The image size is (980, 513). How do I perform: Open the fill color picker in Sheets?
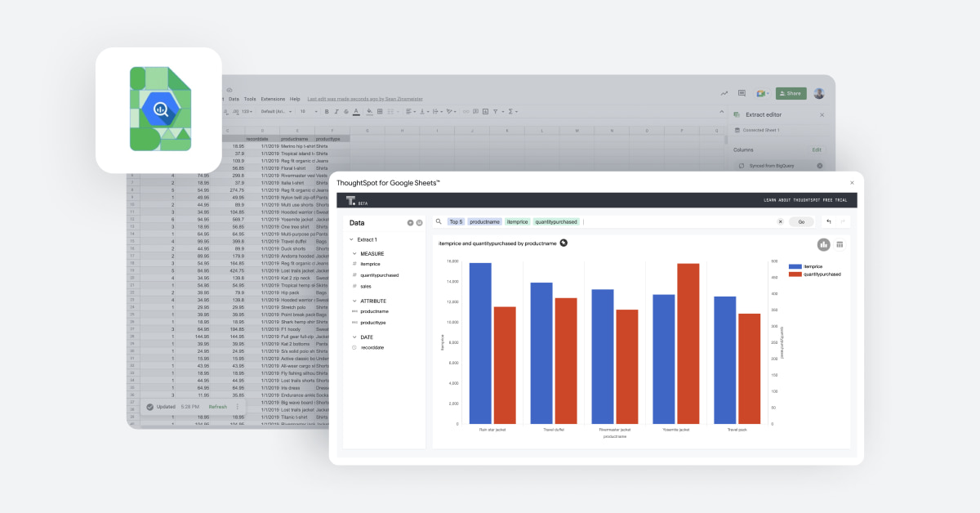tap(369, 111)
